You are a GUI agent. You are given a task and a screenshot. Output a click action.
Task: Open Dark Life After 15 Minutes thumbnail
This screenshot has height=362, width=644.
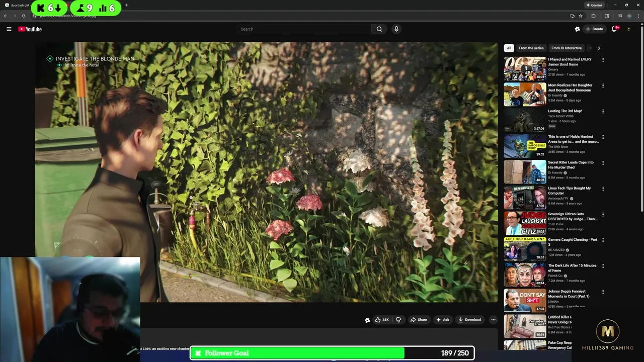pyautogui.click(x=525, y=275)
